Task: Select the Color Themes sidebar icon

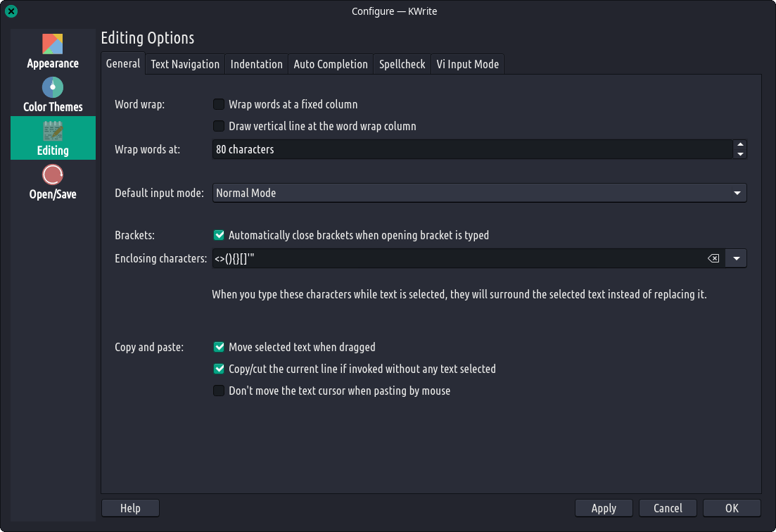Action: pos(53,88)
